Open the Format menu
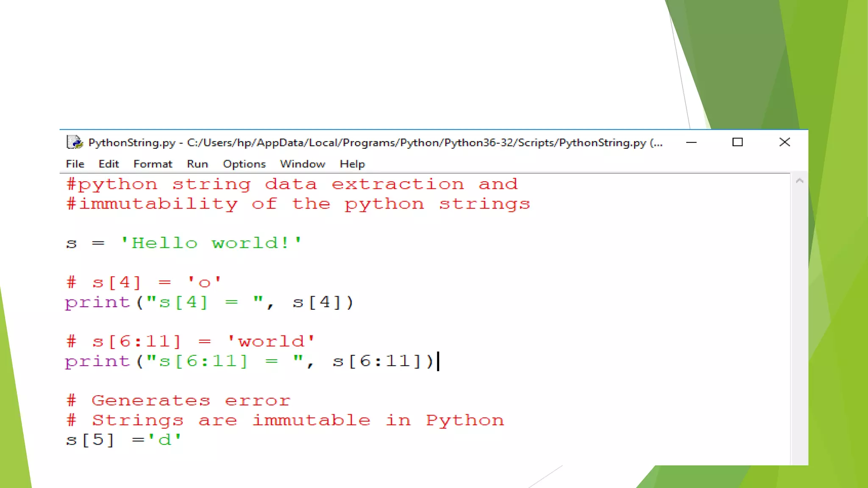Image resolution: width=868 pixels, height=488 pixels. coord(153,164)
